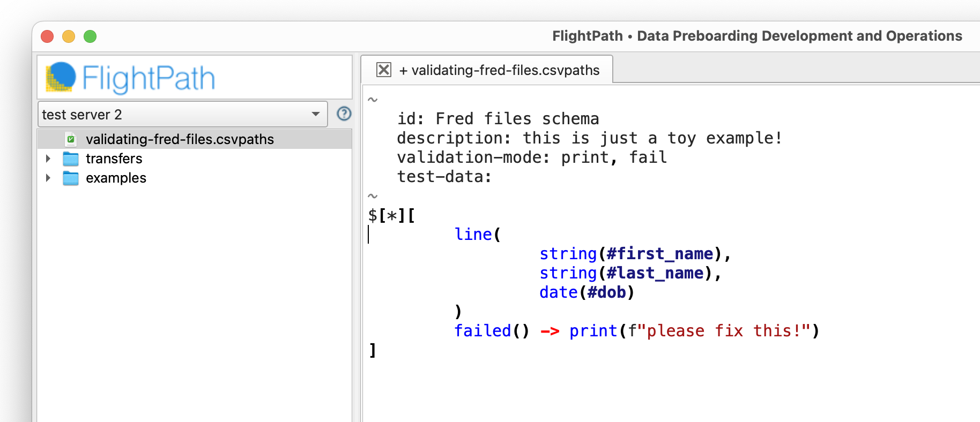
Task: Close the validating-fred-files.csvpaths tab
Action: pos(384,70)
